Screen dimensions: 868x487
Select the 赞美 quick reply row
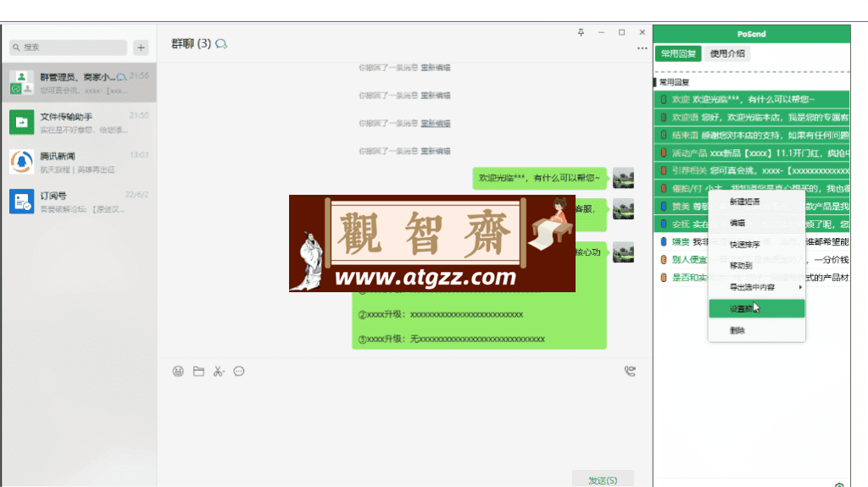753,207
